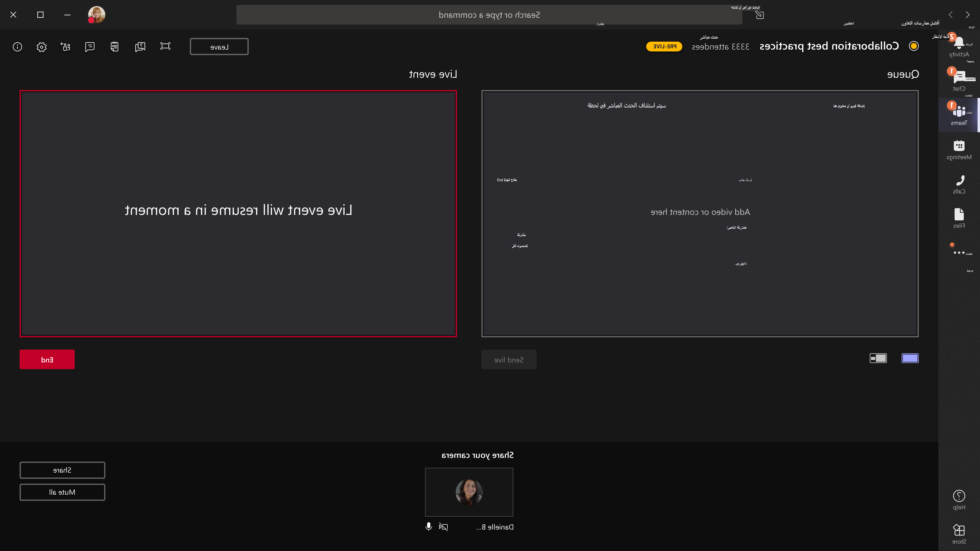Screen dimensions: 980x551
Task: Click Leave to exit the event
Action: (219, 47)
